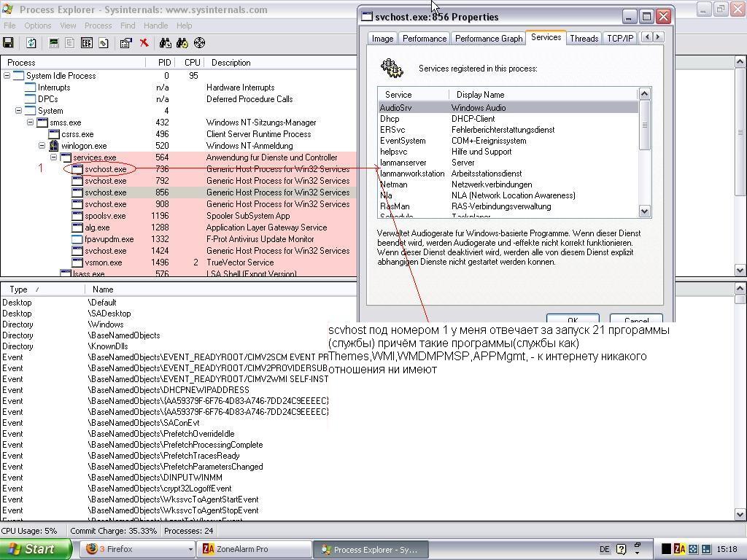Click the black square tray icon
The height and width of the screenshot is (560, 747).
tap(667, 549)
